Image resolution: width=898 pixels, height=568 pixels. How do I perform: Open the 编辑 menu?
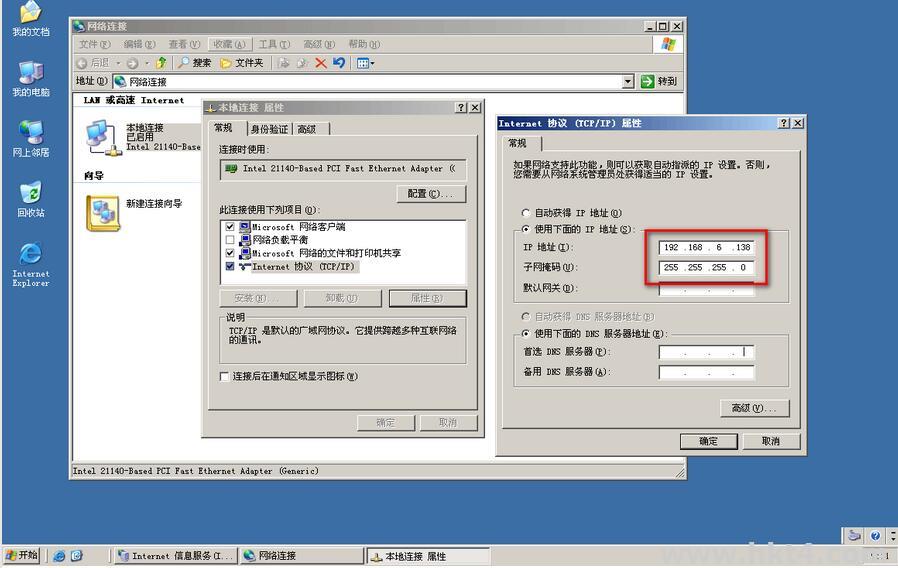point(139,44)
